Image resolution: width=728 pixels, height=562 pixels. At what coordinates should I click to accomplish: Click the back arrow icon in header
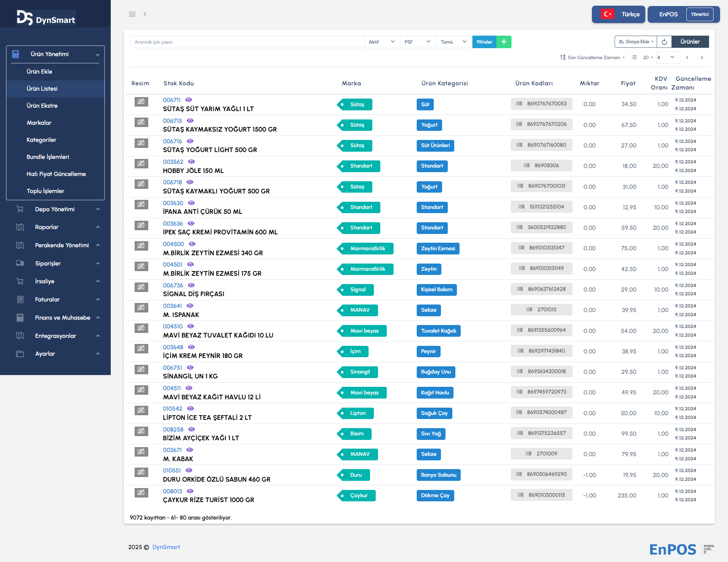[145, 14]
